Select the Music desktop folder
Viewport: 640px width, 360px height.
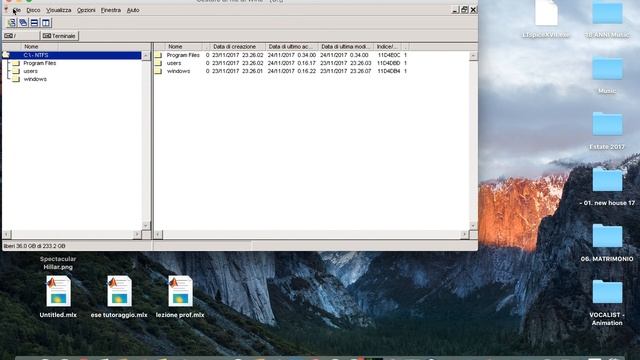tap(607, 68)
